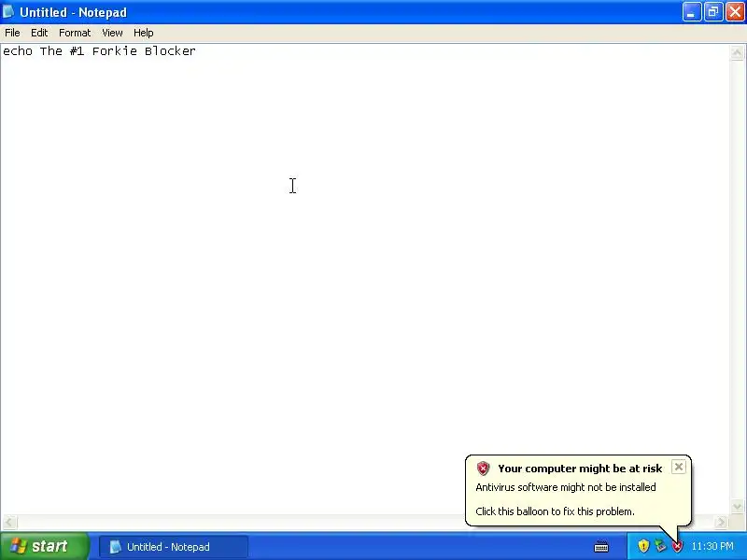Click the red shield icon in the balloon
The width and height of the screenshot is (747, 560).
pyautogui.click(x=483, y=469)
